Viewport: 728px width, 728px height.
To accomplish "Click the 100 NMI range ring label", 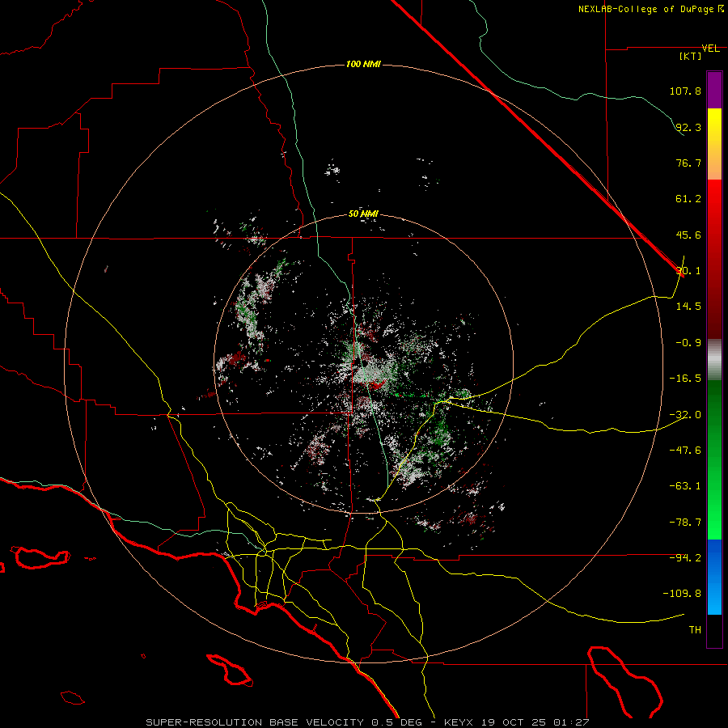I will [363, 64].
